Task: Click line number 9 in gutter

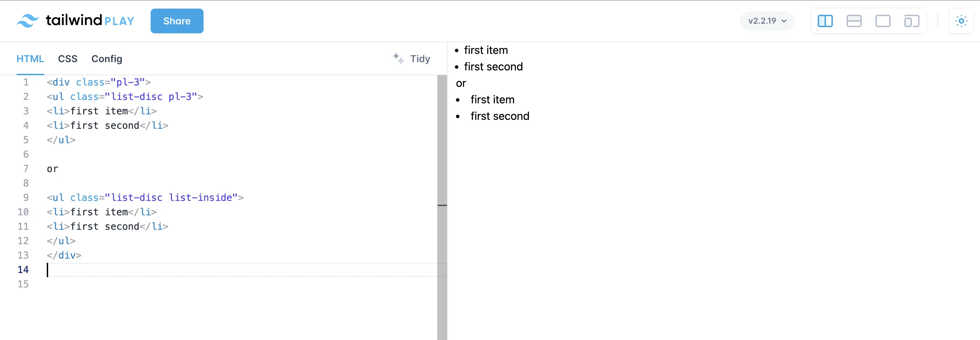Action: pos(25,197)
